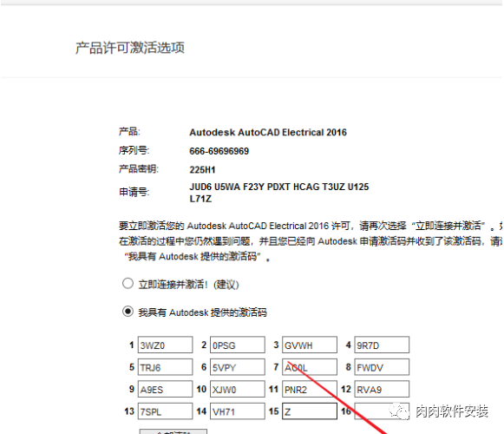Image resolution: width=504 pixels, height=434 pixels.
Task: Click activation code field 15 containing Z
Action: point(310,411)
